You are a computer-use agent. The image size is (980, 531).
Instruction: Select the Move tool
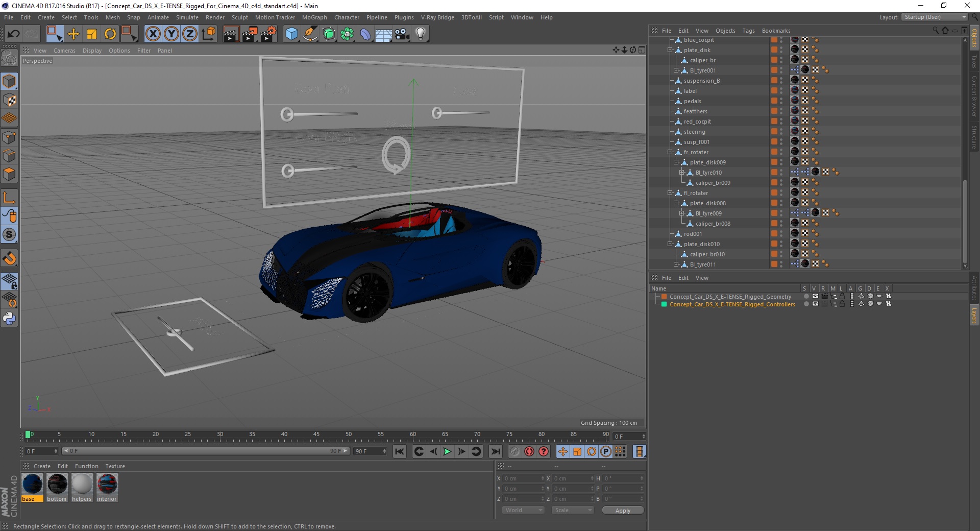73,34
